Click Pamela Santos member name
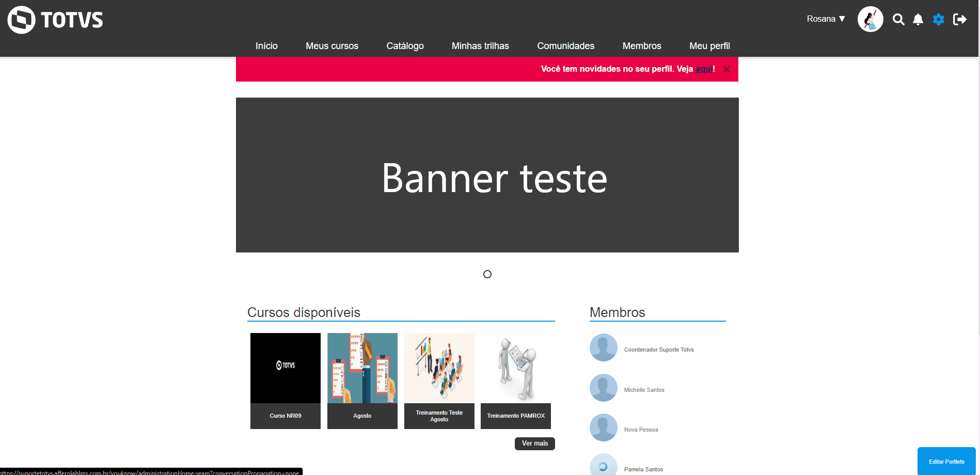 (643, 469)
